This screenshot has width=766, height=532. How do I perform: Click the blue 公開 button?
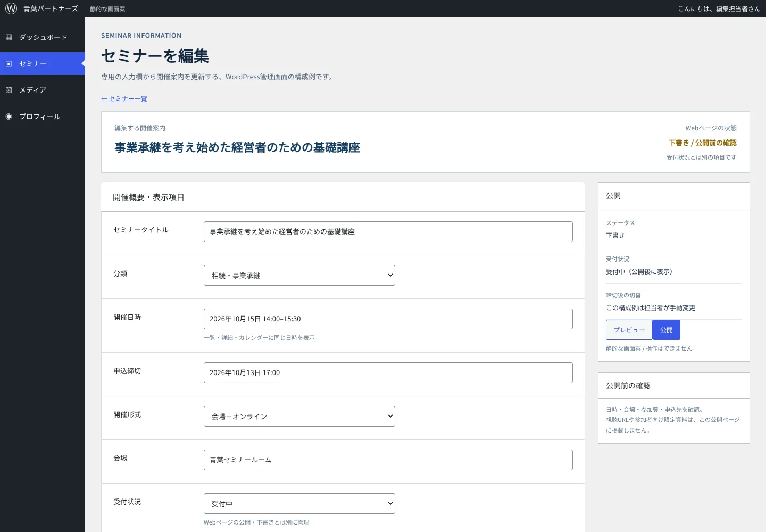coord(667,330)
